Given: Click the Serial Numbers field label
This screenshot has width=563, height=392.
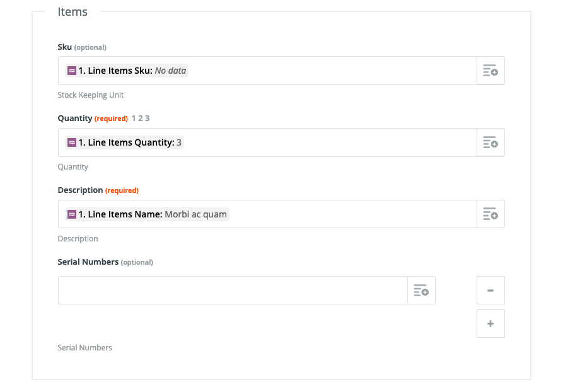Looking at the screenshot, I should pos(88,262).
